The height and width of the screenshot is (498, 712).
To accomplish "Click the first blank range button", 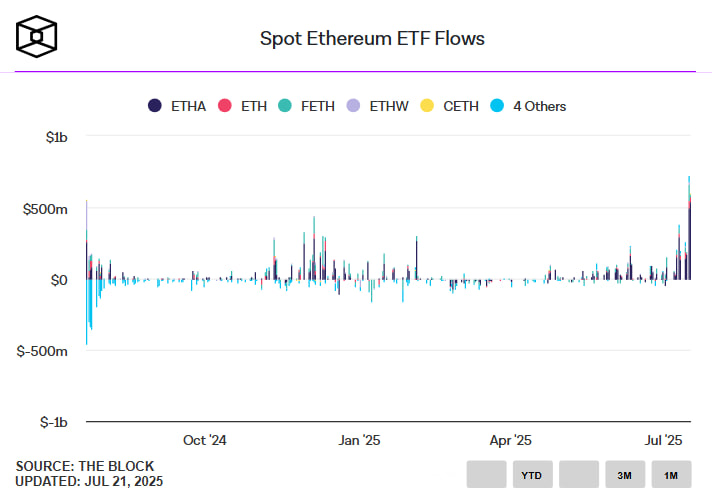I will (486, 476).
